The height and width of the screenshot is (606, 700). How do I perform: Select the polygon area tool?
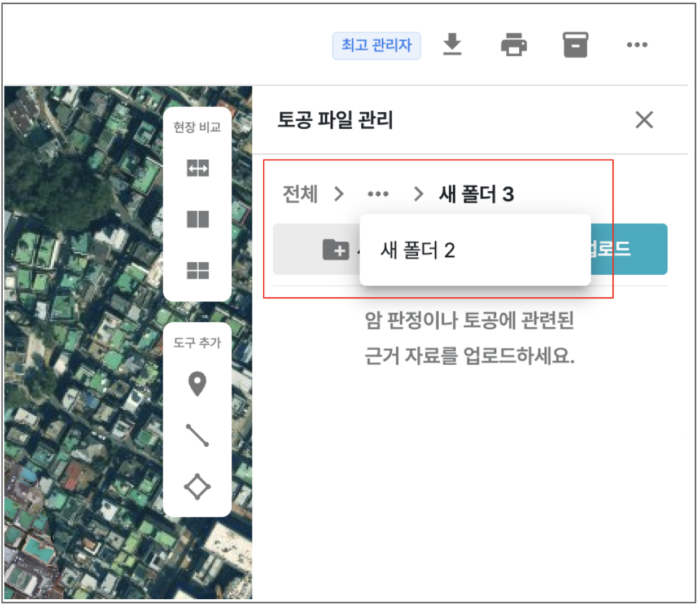tap(197, 486)
